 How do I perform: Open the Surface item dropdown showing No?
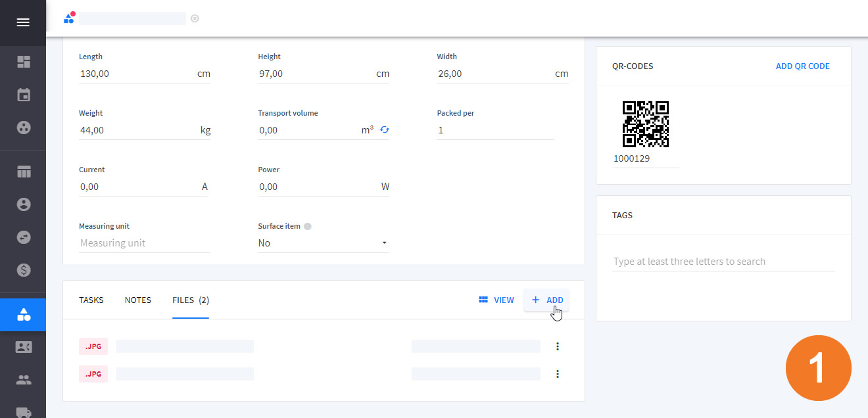pyautogui.click(x=323, y=243)
